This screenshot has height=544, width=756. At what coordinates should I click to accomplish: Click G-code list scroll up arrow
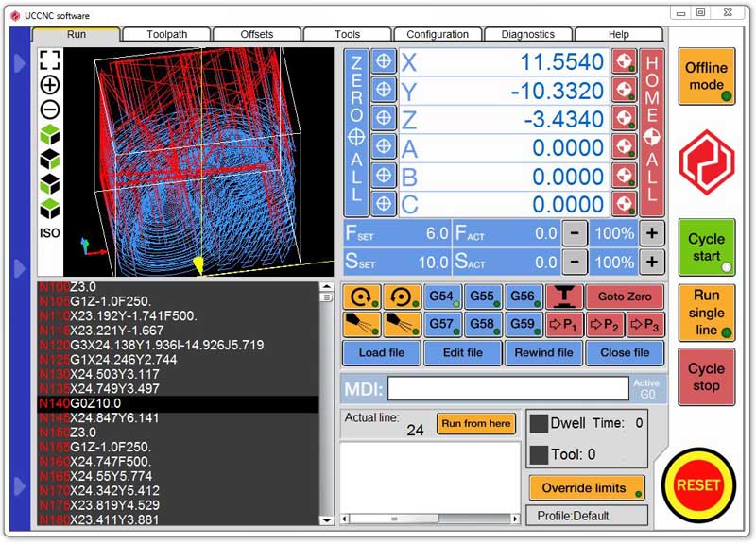326,287
